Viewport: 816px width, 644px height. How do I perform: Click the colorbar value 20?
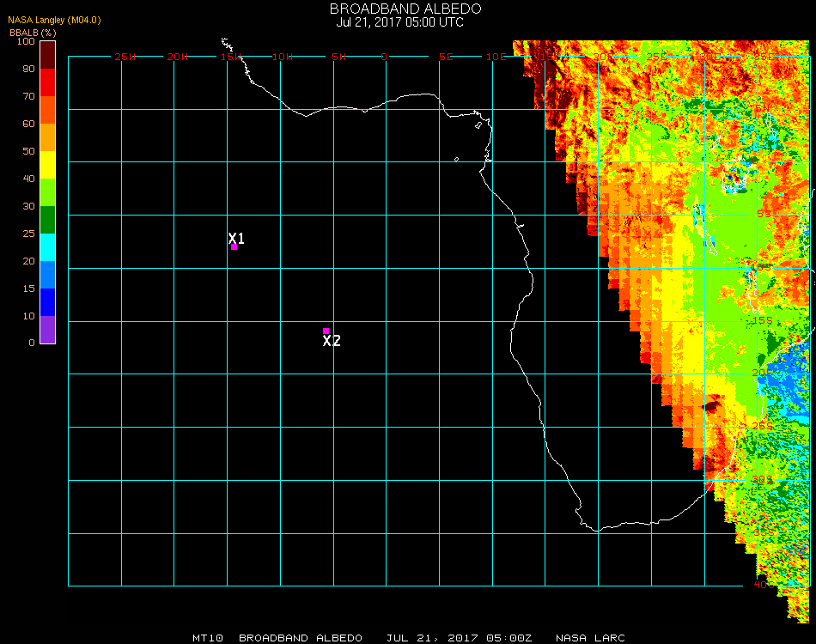click(28, 261)
